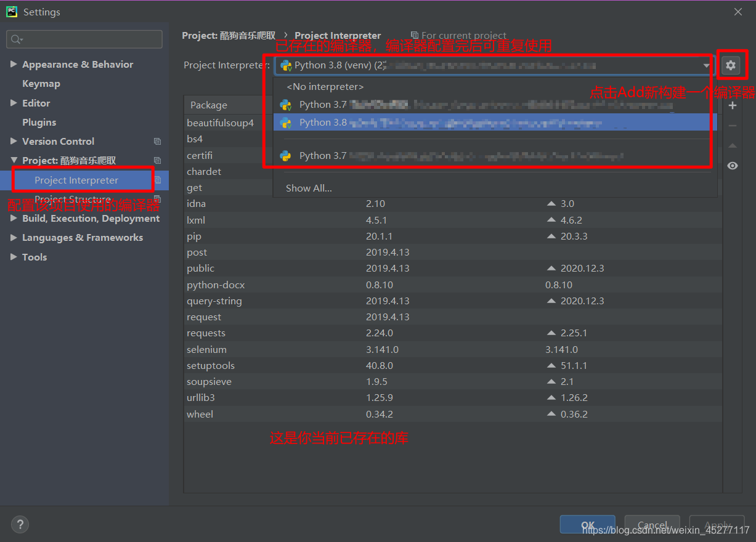Viewport: 756px width, 542px height.
Task: Click the plus icon to install package
Action: [x=733, y=106]
